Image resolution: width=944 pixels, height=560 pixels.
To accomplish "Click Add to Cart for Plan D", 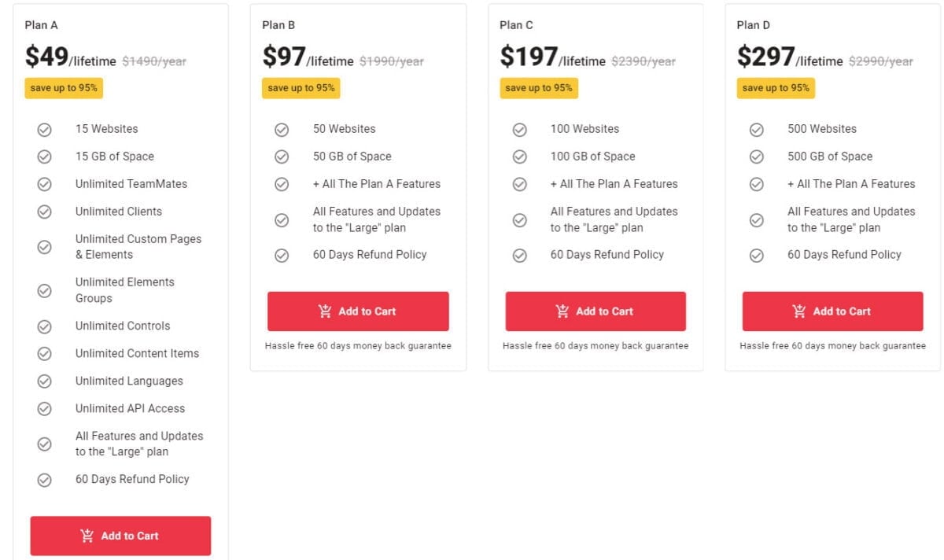I will point(832,311).
